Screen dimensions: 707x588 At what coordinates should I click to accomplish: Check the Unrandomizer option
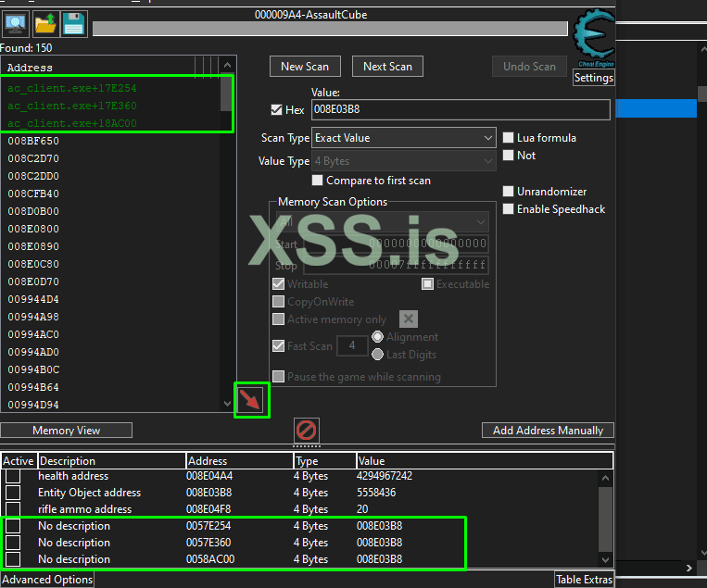coord(508,191)
